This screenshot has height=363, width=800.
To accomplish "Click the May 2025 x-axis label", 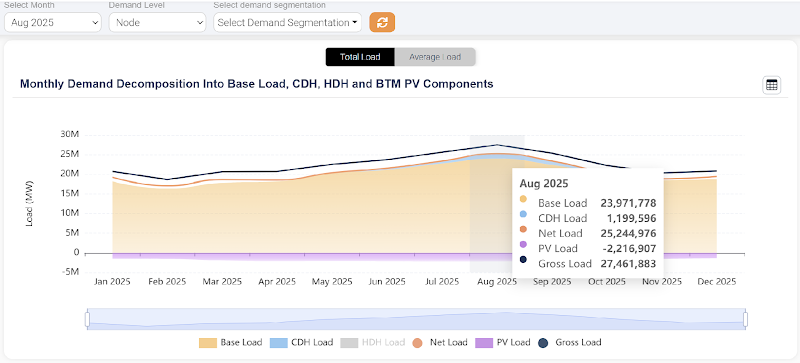I will pyautogui.click(x=333, y=282).
